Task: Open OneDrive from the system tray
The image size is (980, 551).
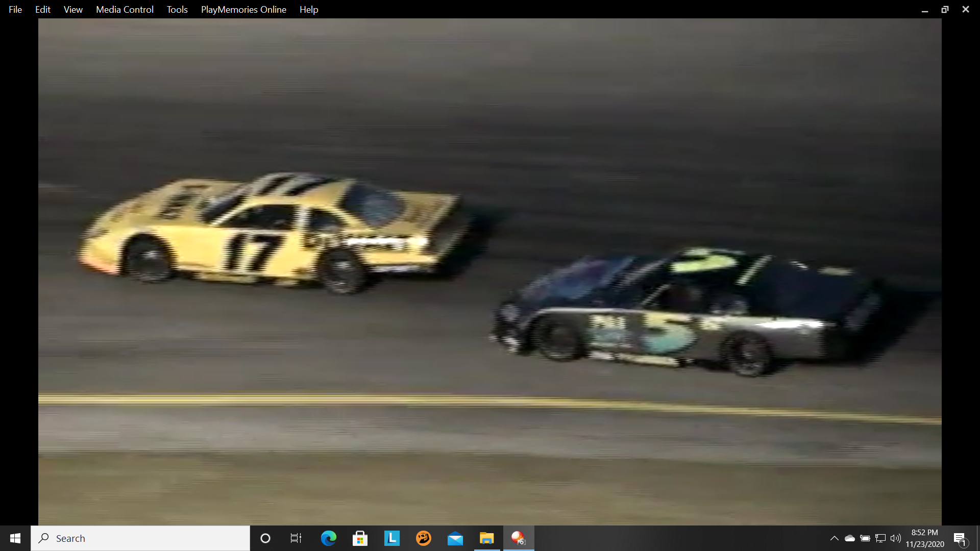Action: (849, 538)
